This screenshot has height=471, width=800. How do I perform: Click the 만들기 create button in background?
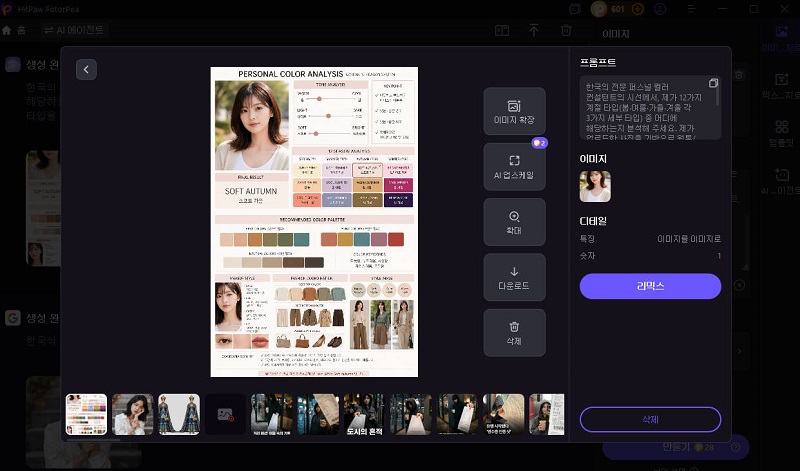pyautogui.click(x=676, y=447)
